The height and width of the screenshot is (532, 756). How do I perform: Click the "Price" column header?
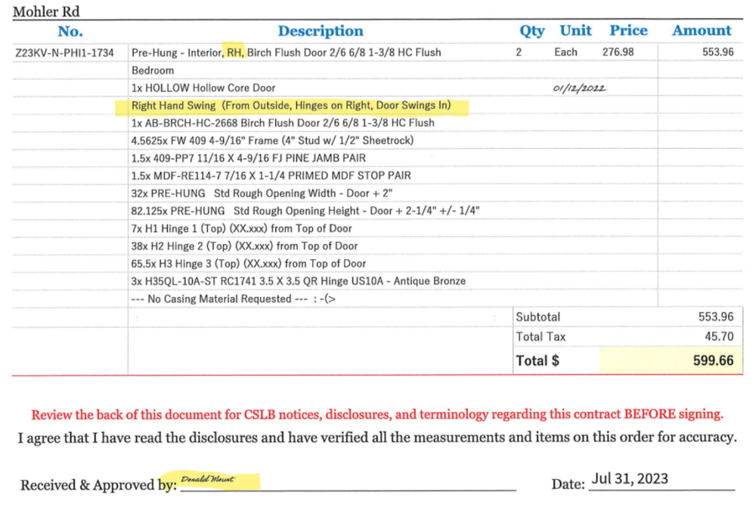[628, 31]
